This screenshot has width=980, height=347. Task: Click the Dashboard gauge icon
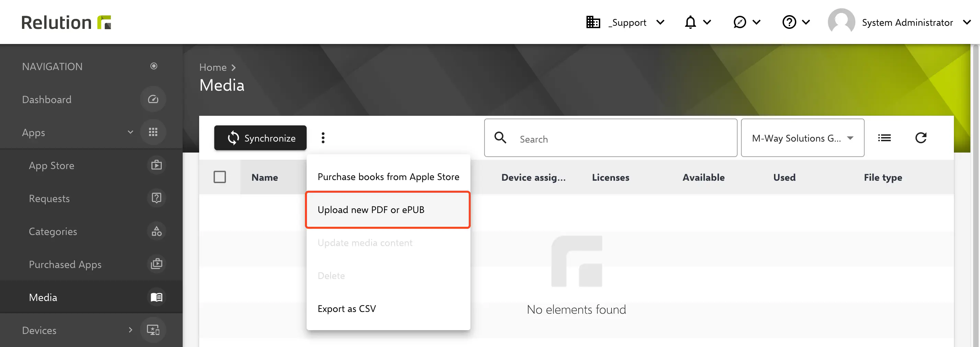pyautogui.click(x=153, y=99)
